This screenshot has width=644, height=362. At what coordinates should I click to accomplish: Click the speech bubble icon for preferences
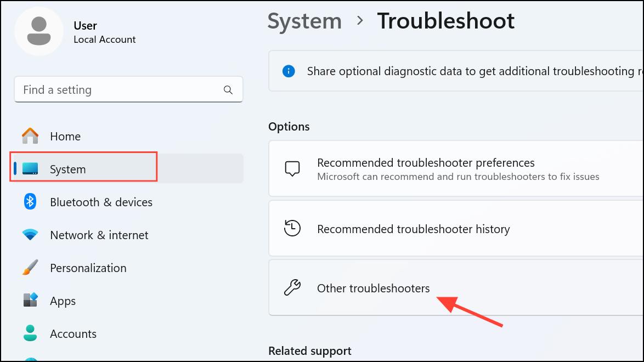(x=292, y=168)
